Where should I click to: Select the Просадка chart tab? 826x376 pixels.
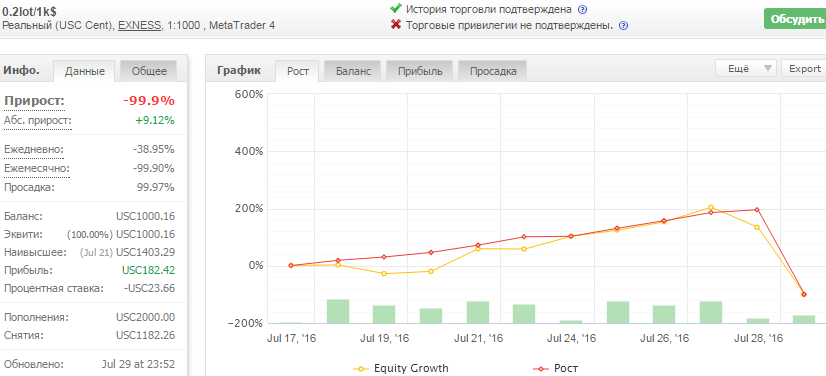(x=493, y=71)
